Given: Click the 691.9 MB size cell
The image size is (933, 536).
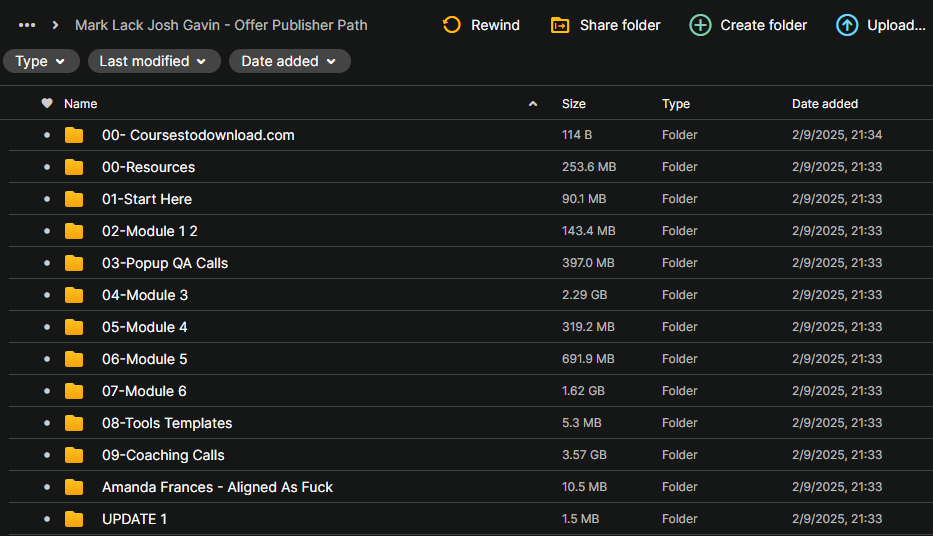Looking at the screenshot, I should tap(588, 359).
